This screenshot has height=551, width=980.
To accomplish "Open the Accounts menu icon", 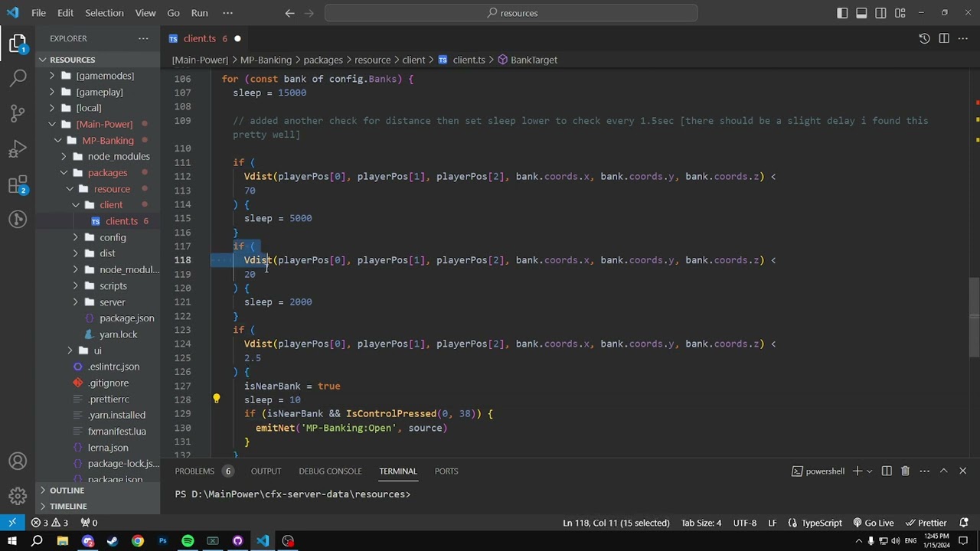I will pyautogui.click(x=18, y=461).
